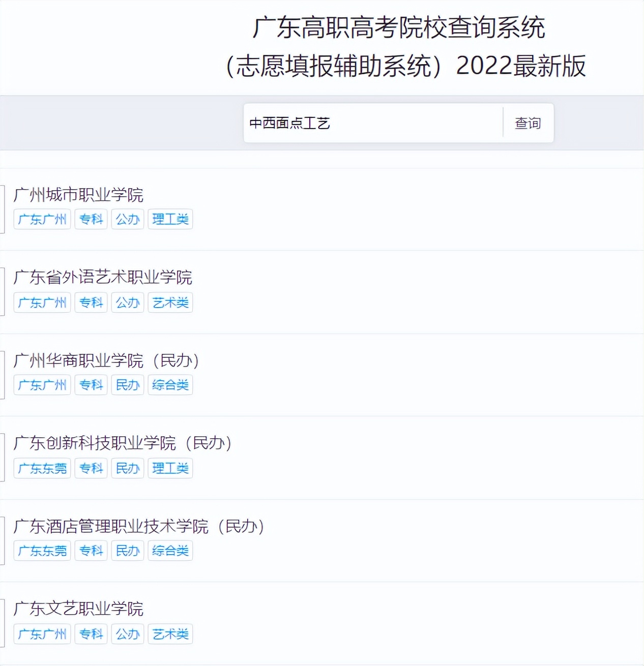Open the 广东创新科技职业学院（民办）entry
Viewport: 644px width, 666px height.
[124, 443]
